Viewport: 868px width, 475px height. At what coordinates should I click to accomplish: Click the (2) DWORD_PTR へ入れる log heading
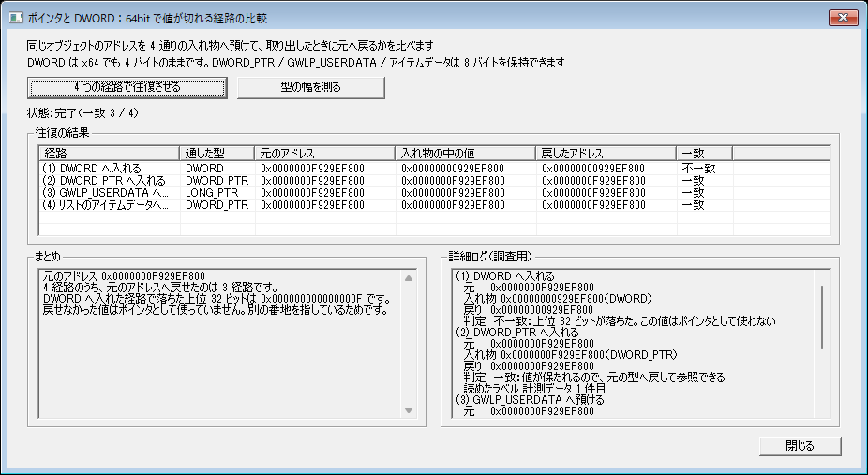517,332
